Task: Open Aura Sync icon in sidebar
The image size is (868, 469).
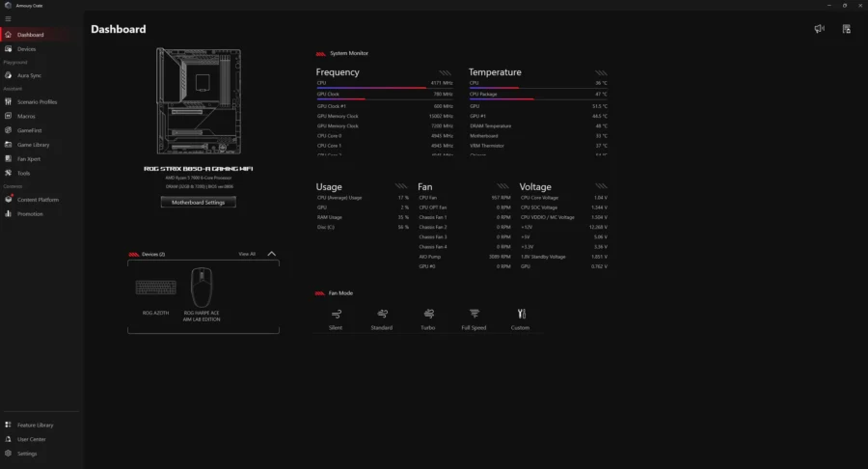Action: (9, 75)
